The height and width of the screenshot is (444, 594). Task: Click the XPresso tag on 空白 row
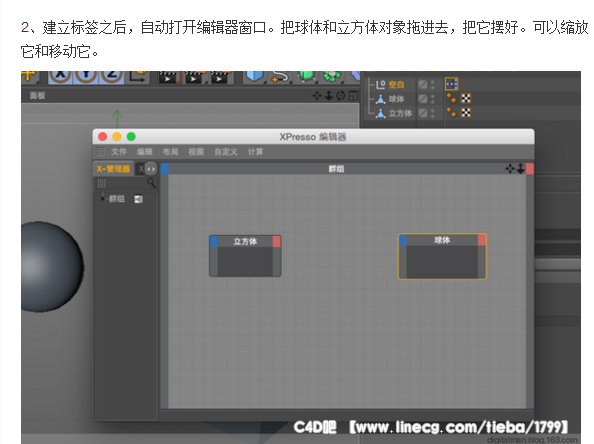(x=452, y=84)
